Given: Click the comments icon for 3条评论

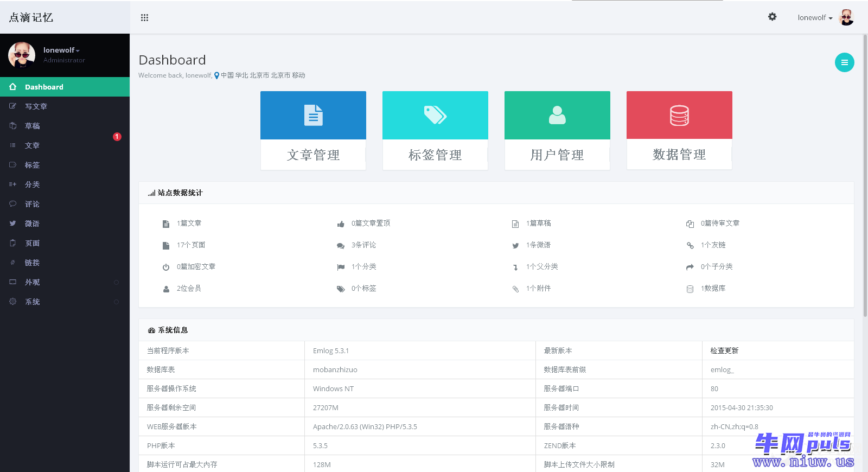Looking at the screenshot, I should [x=341, y=246].
